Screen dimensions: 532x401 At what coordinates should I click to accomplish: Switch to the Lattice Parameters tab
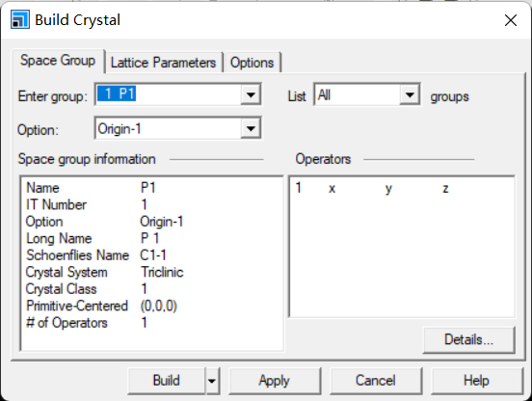163,63
